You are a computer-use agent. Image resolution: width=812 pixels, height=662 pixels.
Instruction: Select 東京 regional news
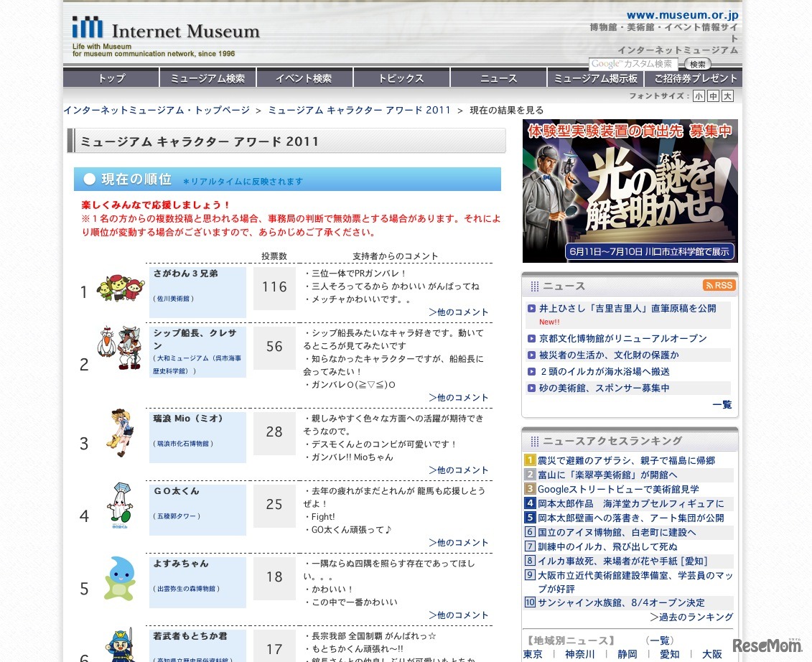pyautogui.click(x=533, y=654)
